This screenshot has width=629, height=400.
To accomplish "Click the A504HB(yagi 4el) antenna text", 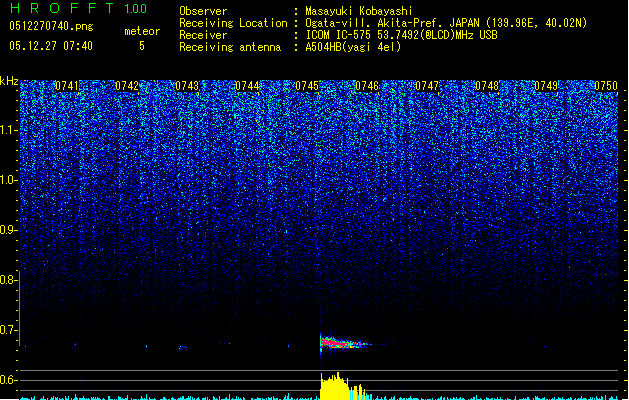I will tap(353, 47).
